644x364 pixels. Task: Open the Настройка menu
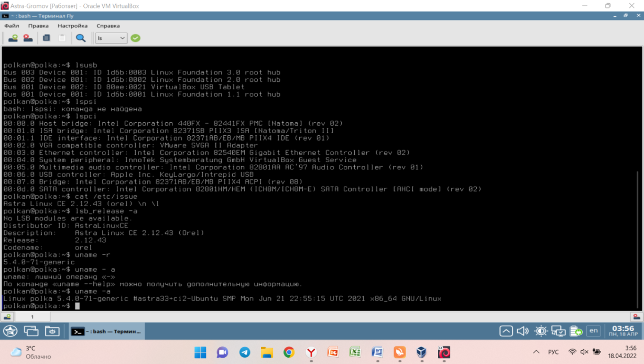(73, 26)
